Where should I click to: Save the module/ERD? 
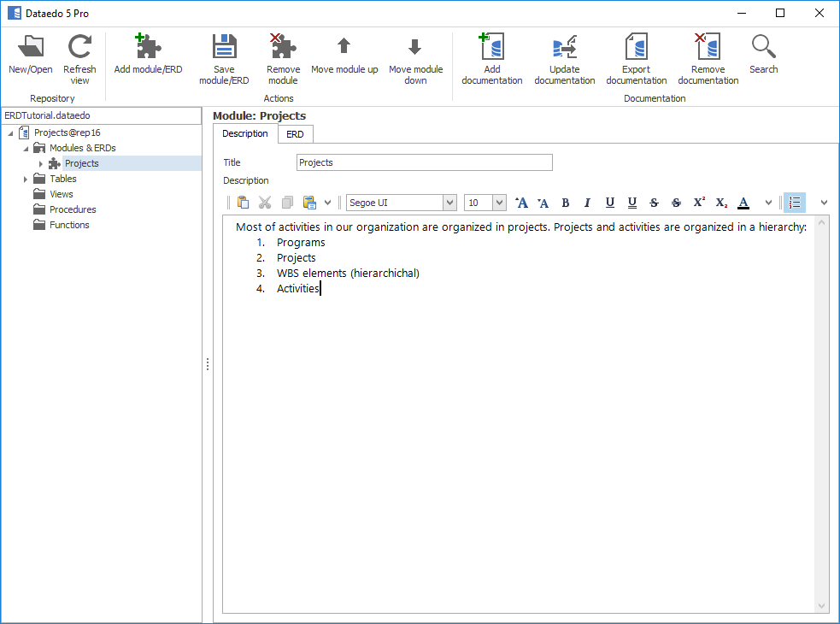pyautogui.click(x=224, y=48)
